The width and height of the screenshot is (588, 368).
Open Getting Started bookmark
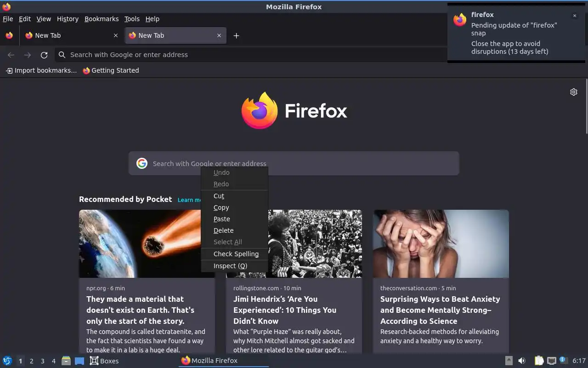coord(111,70)
